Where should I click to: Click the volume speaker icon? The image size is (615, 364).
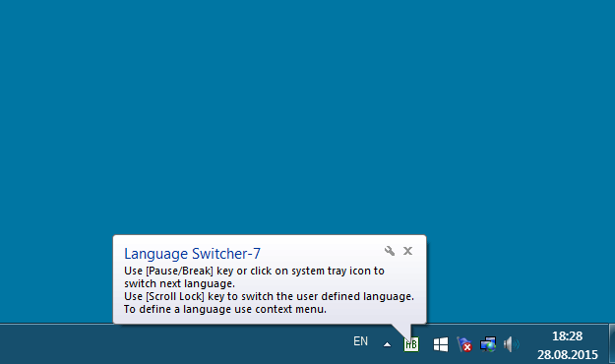[x=511, y=344]
